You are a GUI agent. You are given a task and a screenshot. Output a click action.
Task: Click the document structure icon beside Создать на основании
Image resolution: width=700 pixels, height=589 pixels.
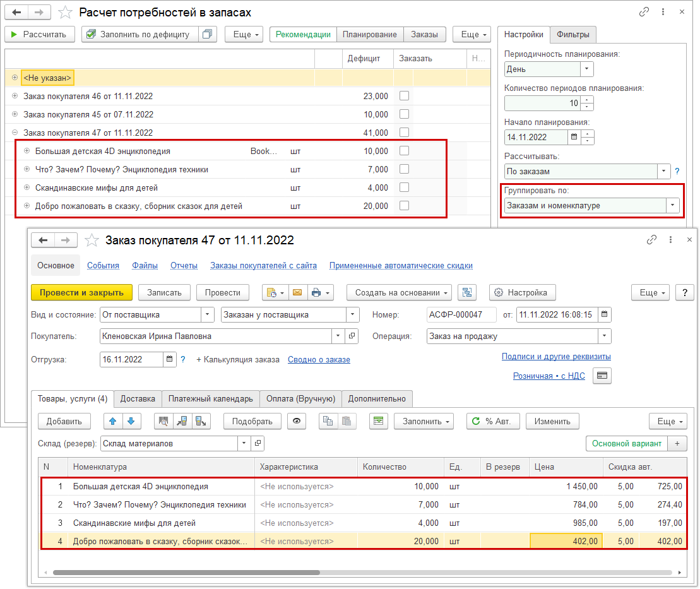point(467,292)
